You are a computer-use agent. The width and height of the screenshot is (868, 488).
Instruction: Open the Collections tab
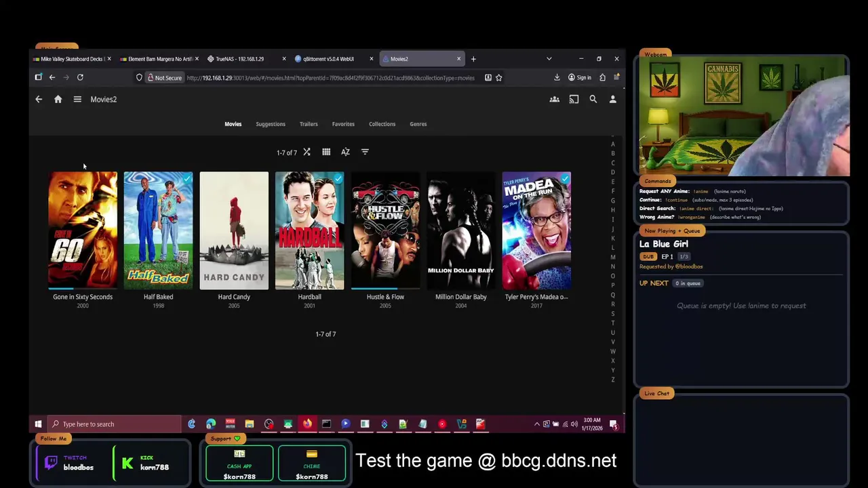click(382, 124)
